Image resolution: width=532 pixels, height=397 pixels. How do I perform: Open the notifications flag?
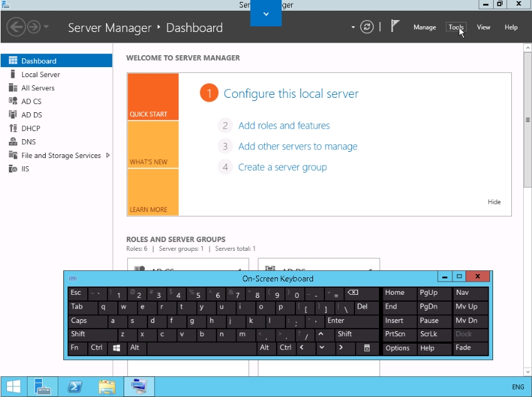tap(395, 26)
